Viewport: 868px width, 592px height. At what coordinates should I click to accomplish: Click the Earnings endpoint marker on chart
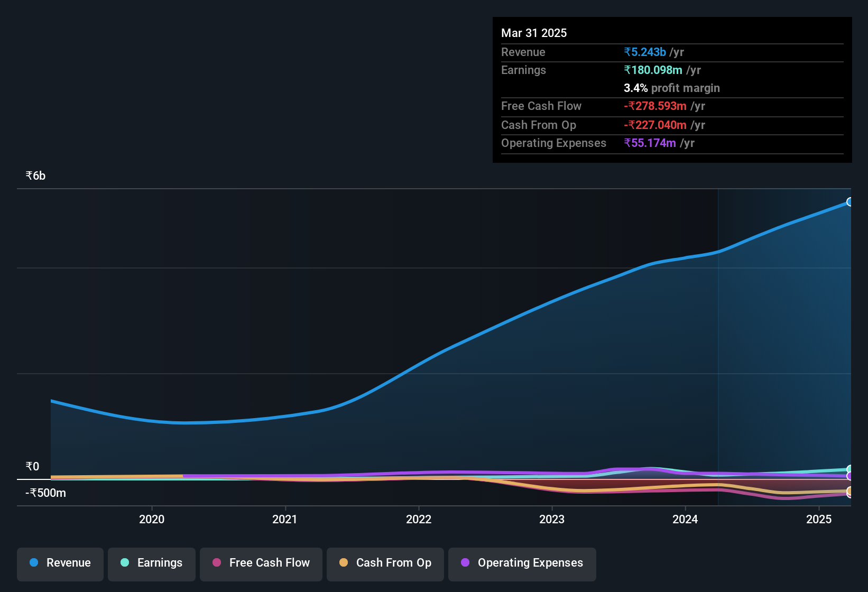pos(850,469)
